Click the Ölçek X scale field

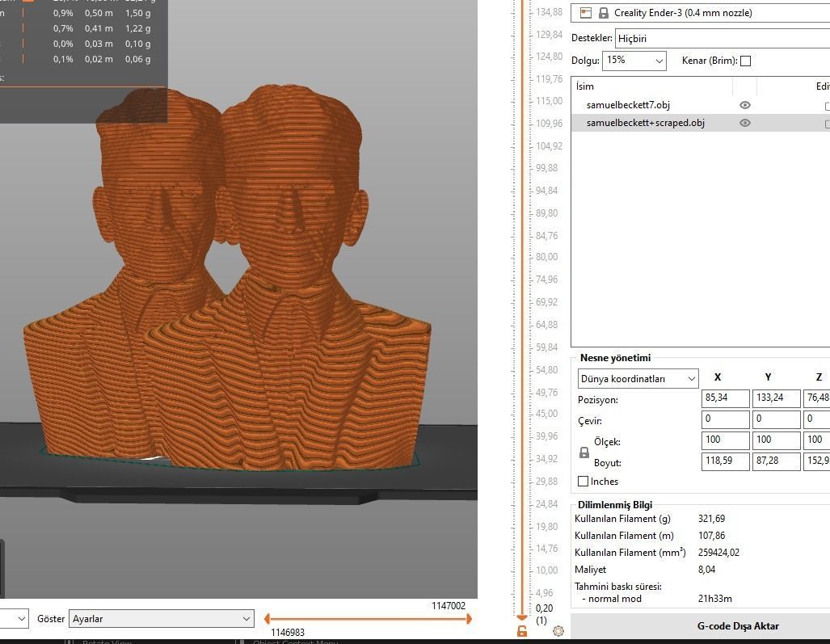725,440
